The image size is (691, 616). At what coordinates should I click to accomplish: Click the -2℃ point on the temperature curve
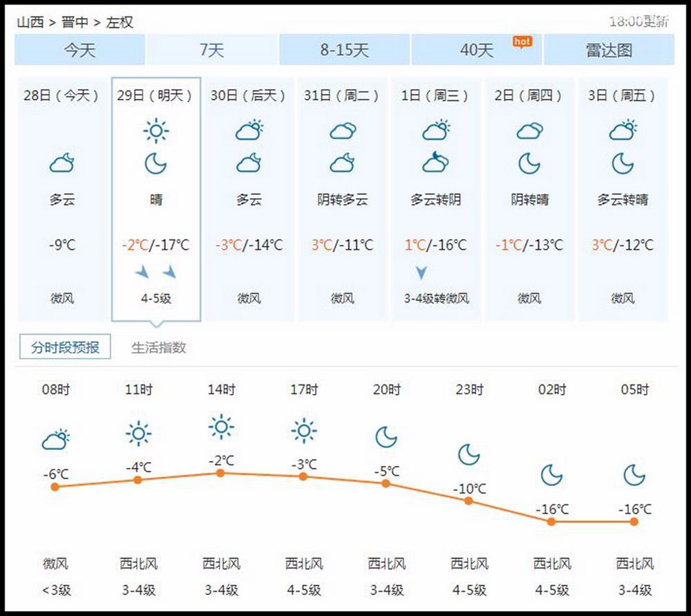click(220, 474)
